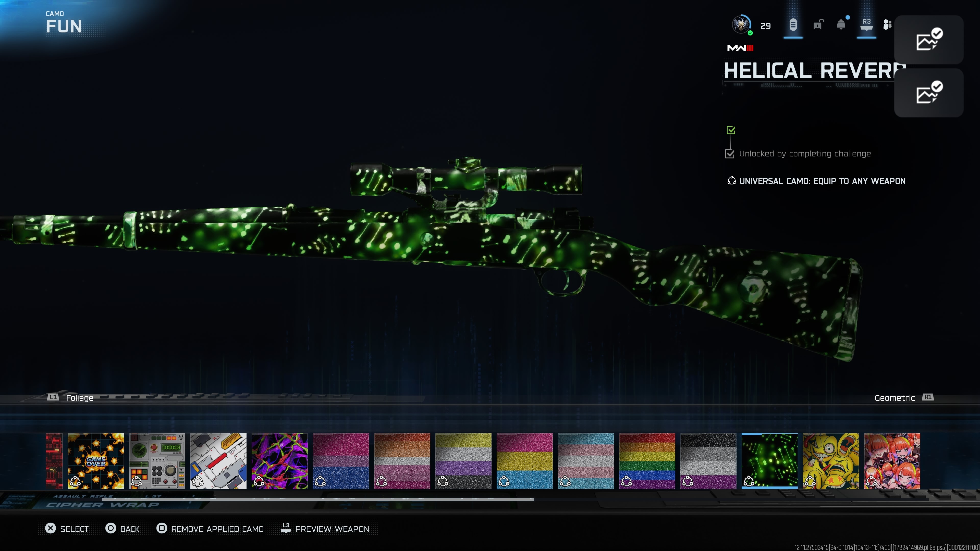Open the R3 social panel icon
The height and width of the screenshot is (551, 980).
866,24
